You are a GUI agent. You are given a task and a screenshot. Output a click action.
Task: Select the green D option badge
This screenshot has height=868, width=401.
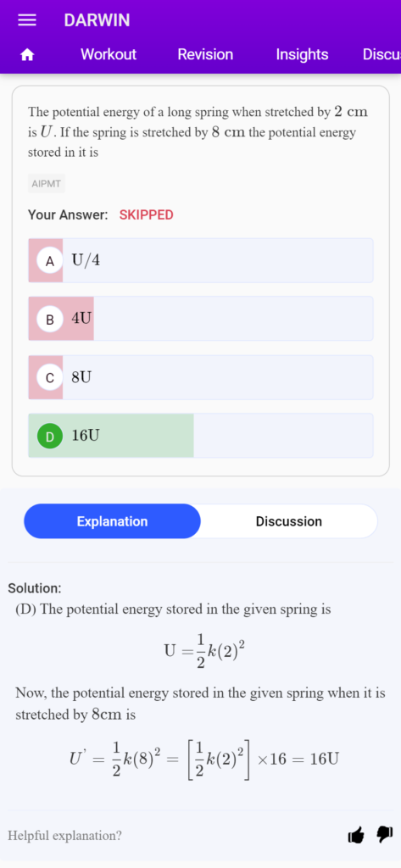(50, 437)
